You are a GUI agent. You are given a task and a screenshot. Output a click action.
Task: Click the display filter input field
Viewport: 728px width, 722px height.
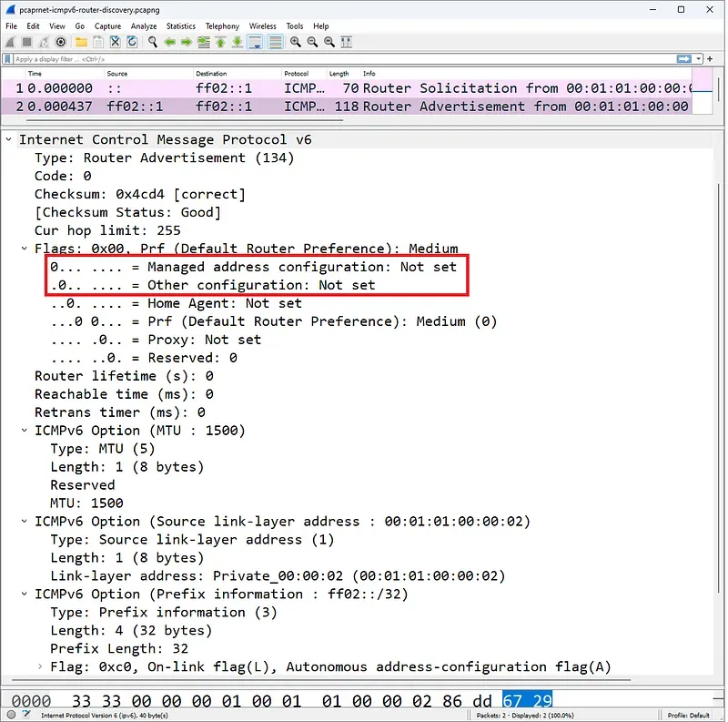[x=344, y=59]
